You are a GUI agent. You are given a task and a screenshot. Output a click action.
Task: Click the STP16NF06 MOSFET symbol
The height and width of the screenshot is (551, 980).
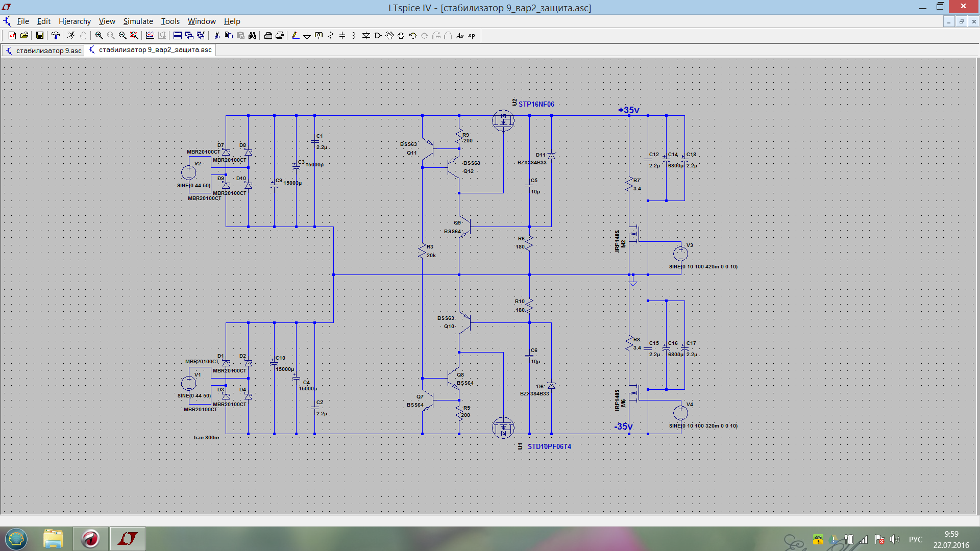coord(503,120)
